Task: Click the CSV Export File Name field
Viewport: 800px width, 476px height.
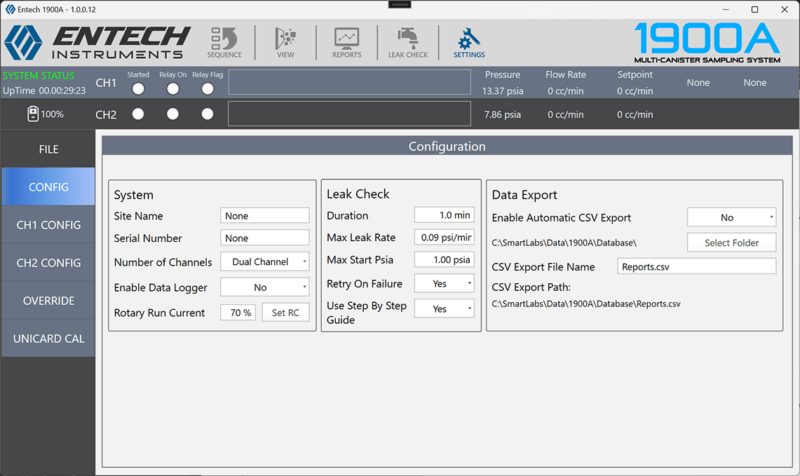Action: point(696,267)
